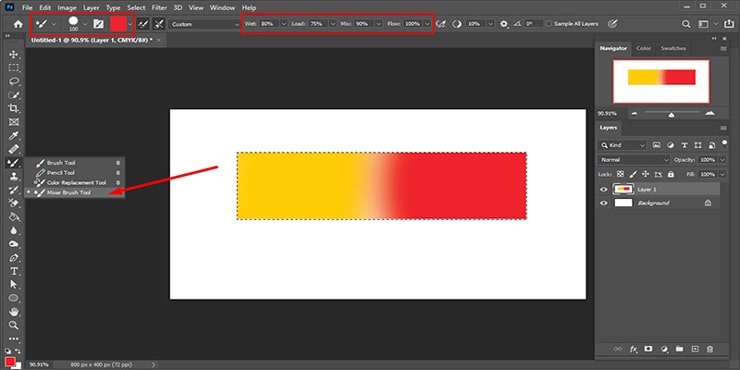740x370 pixels.
Task: Toggle airbrush-style build-up icon
Action: coord(440,24)
